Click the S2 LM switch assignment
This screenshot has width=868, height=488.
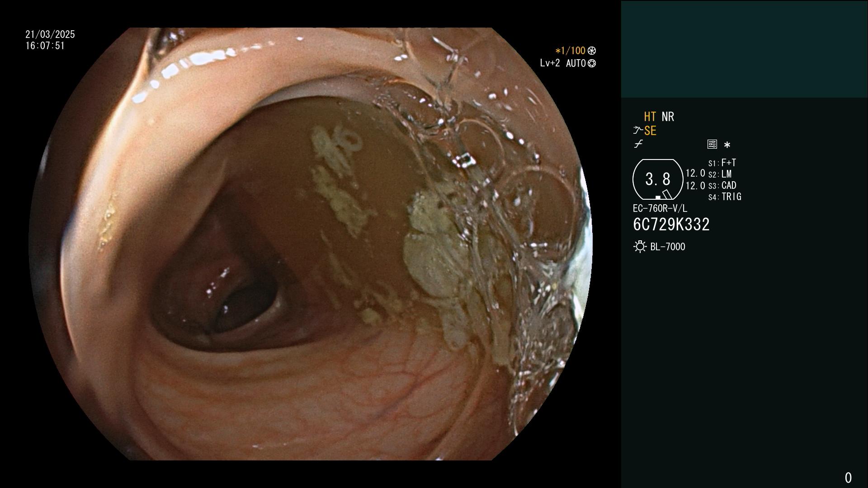click(720, 174)
